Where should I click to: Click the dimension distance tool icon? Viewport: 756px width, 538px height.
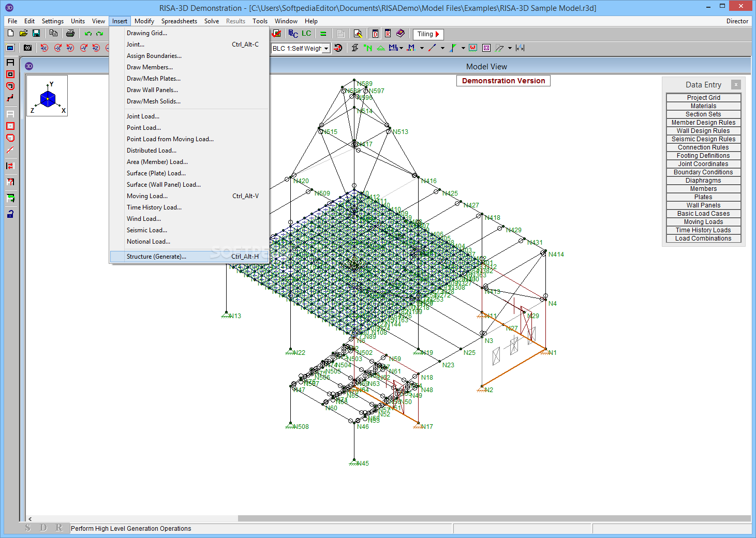tap(520, 48)
